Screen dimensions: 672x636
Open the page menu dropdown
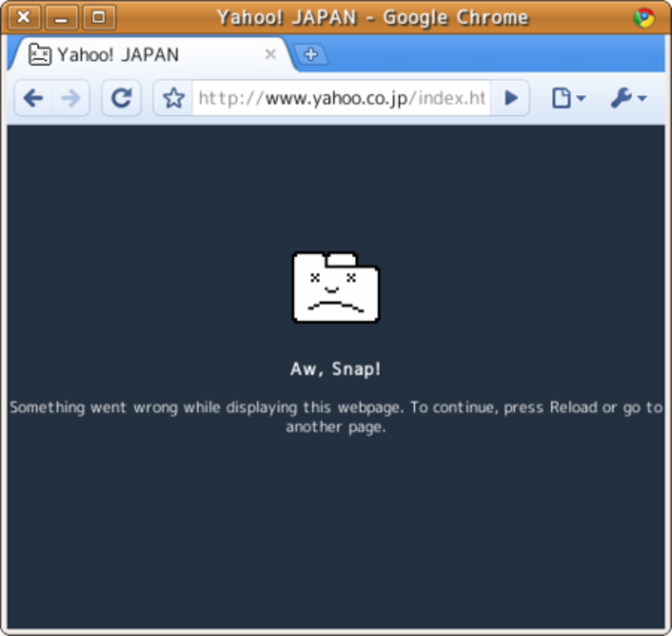point(568,98)
